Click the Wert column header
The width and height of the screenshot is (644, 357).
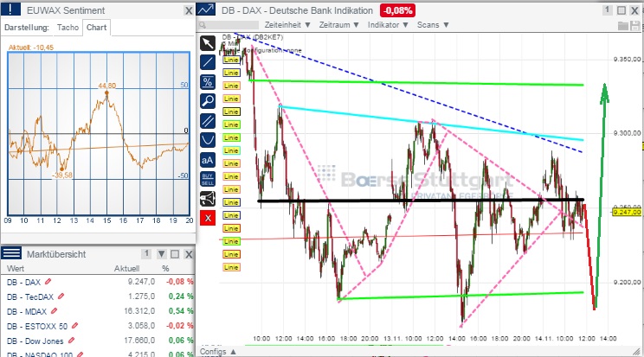[x=16, y=269]
